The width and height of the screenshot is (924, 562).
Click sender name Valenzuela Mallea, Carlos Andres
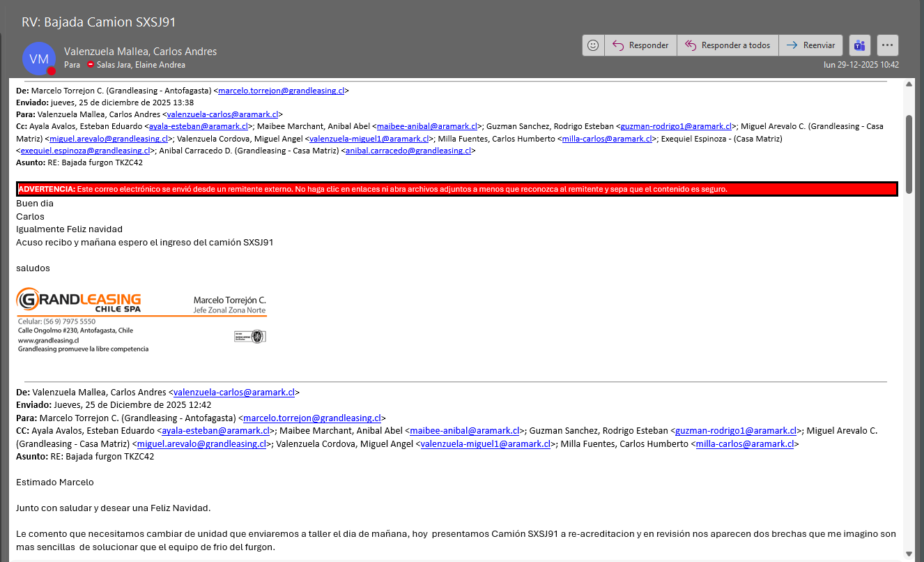click(140, 52)
